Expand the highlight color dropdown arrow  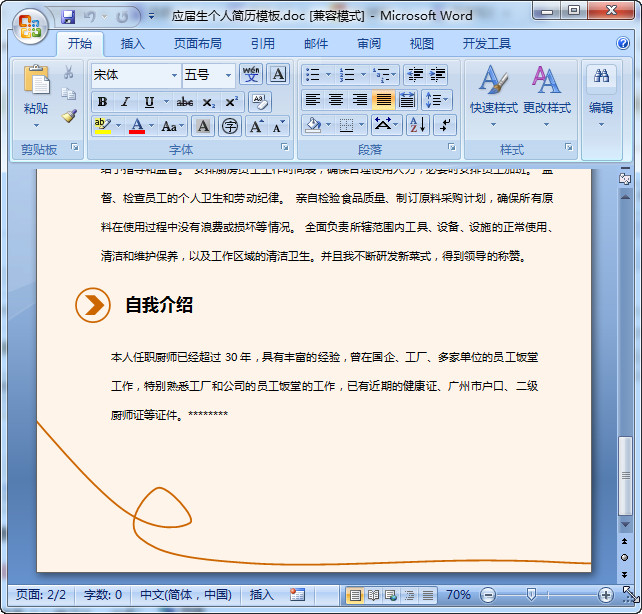(x=118, y=126)
